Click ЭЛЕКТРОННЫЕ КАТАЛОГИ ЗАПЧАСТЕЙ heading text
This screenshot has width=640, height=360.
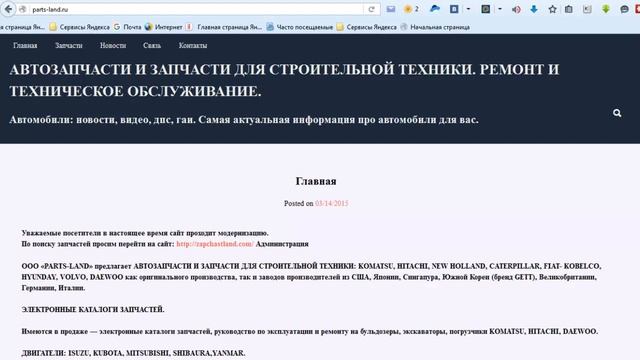pos(93,309)
